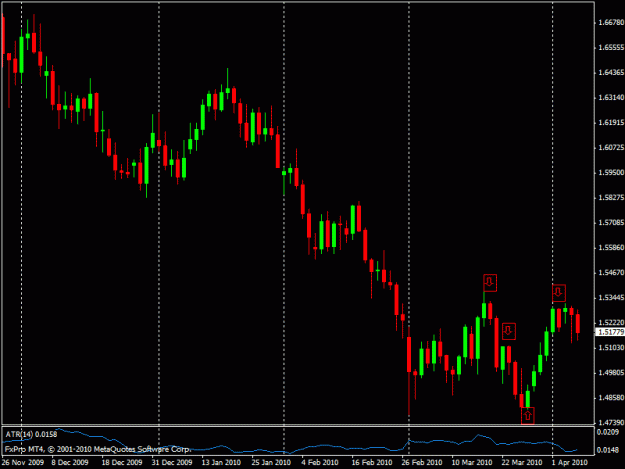Click the price label 1.54670
The image size is (625, 469).
[611, 273]
